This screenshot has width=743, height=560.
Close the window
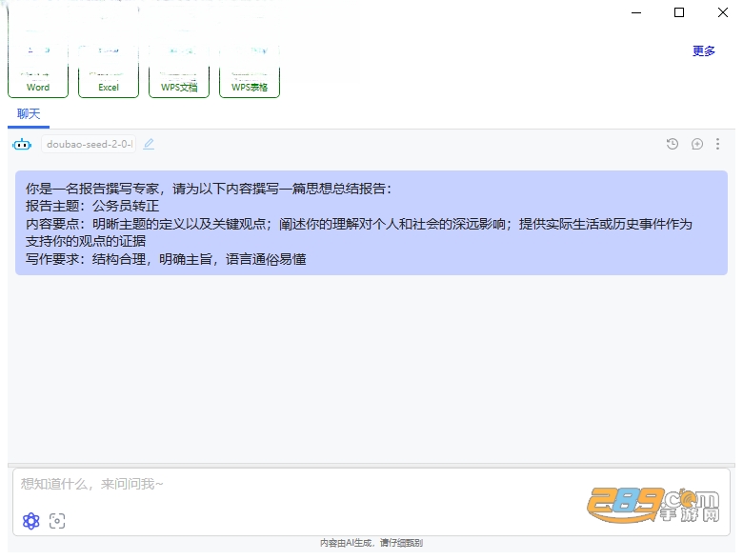[723, 12]
